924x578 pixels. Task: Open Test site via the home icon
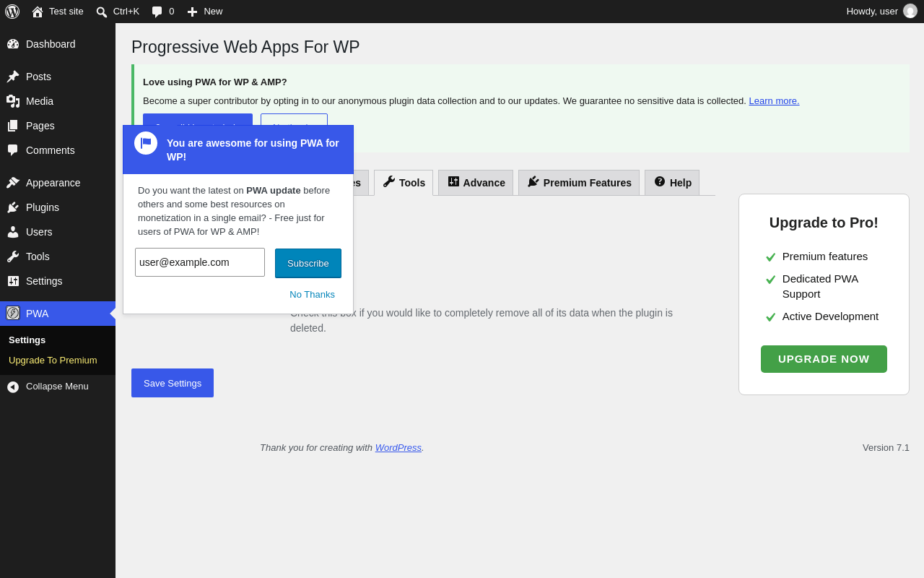38,12
